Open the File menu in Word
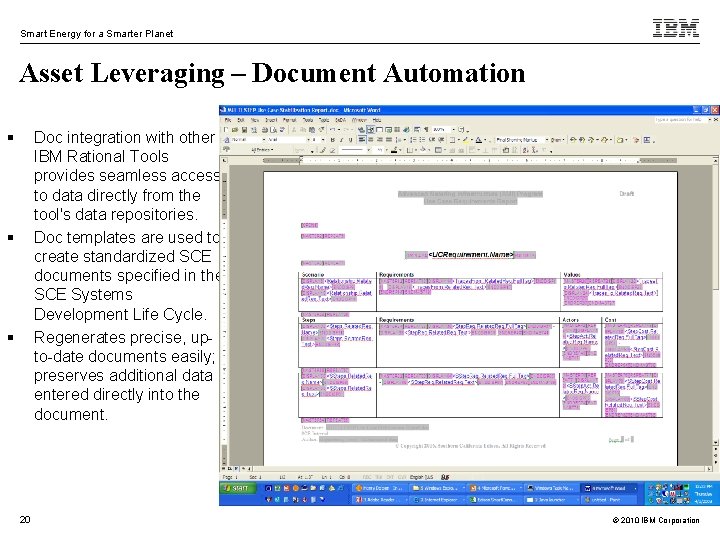 228,120
